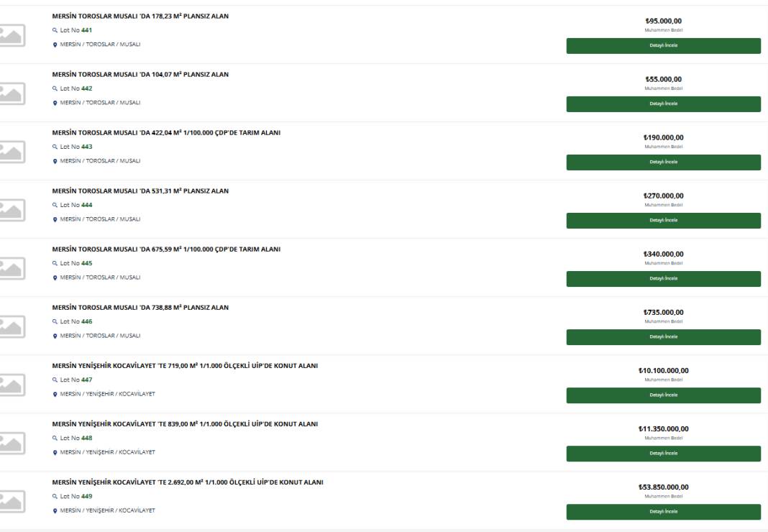768x532 pixels.
Task: Click Detaylı İncele button for ₺53.850.000,00 listing
Action: click(663, 512)
